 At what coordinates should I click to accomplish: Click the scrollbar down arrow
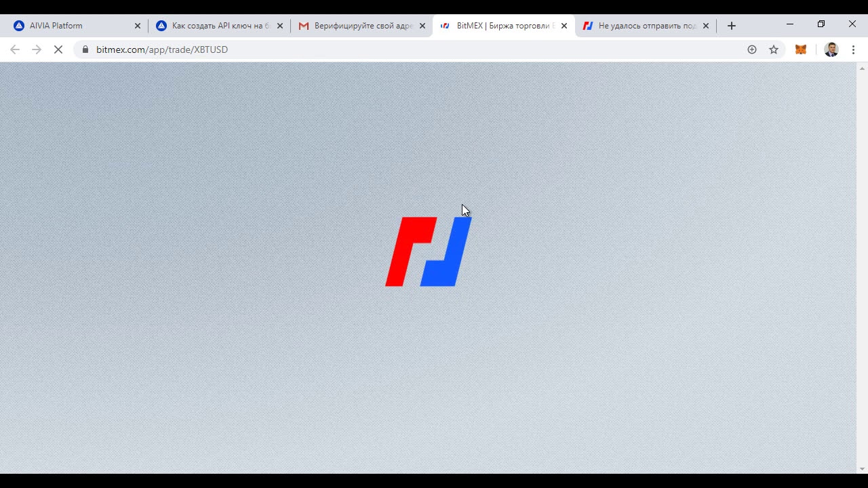[x=863, y=469]
